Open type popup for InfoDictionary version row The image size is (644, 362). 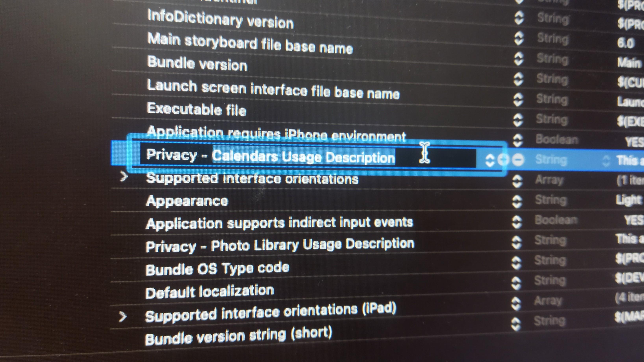519,38
